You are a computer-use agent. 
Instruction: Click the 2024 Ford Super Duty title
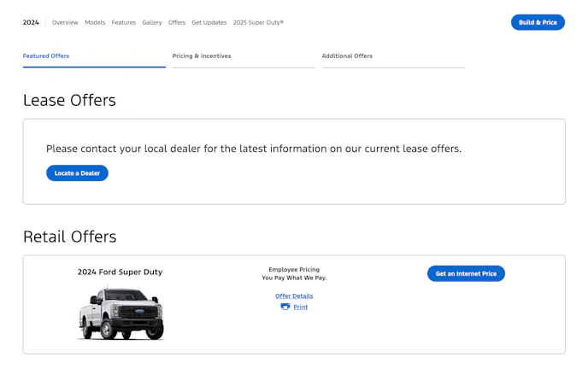point(120,272)
